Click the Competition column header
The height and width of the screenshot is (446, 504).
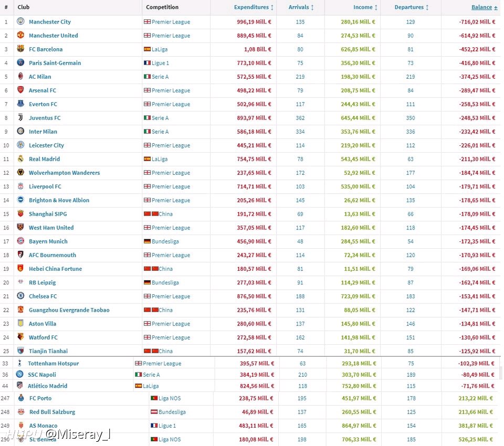pos(162,7)
